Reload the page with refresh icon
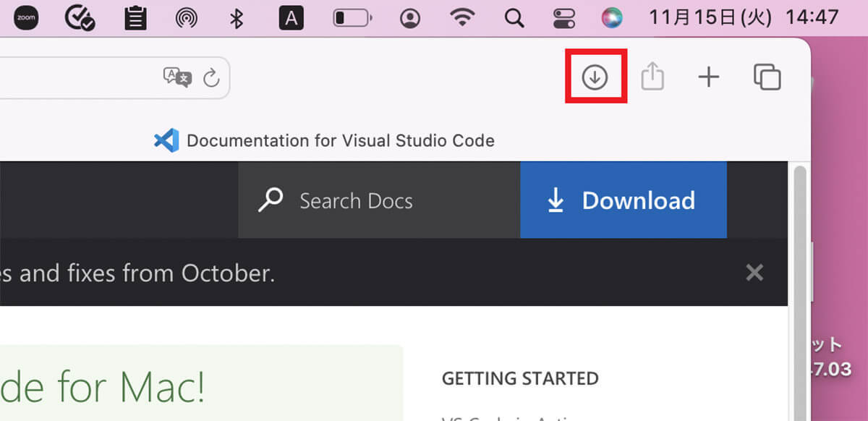Viewport: 868px width, 421px height. pos(210,77)
